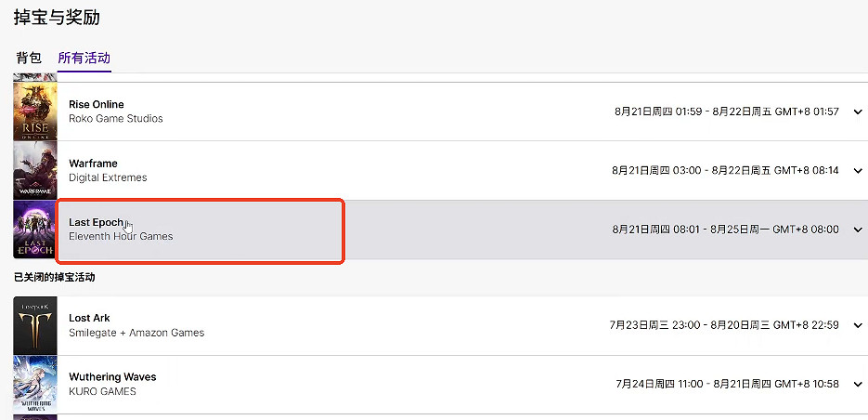Open the Last Epoch title link
The height and width of the screenshot is (420, 868).
pos(97,222)
